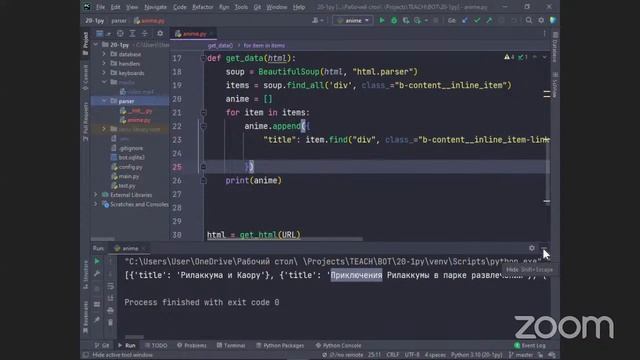Click the Python 3.10 interpreter status widget

point(476,355)
